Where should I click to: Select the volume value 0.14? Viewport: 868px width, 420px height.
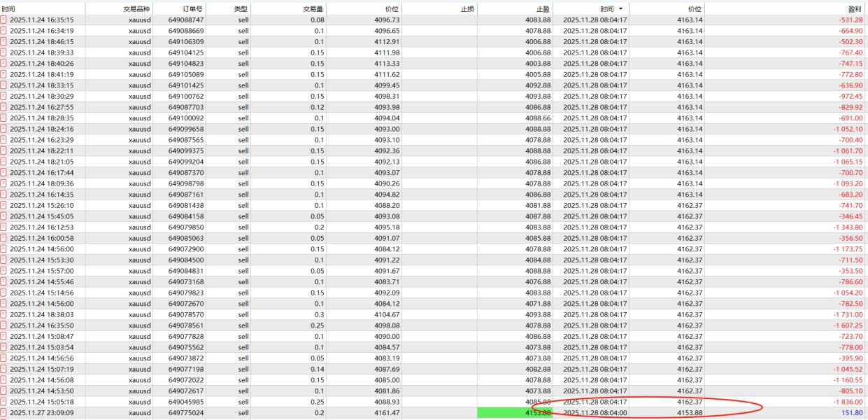click(x=317, y=369)
